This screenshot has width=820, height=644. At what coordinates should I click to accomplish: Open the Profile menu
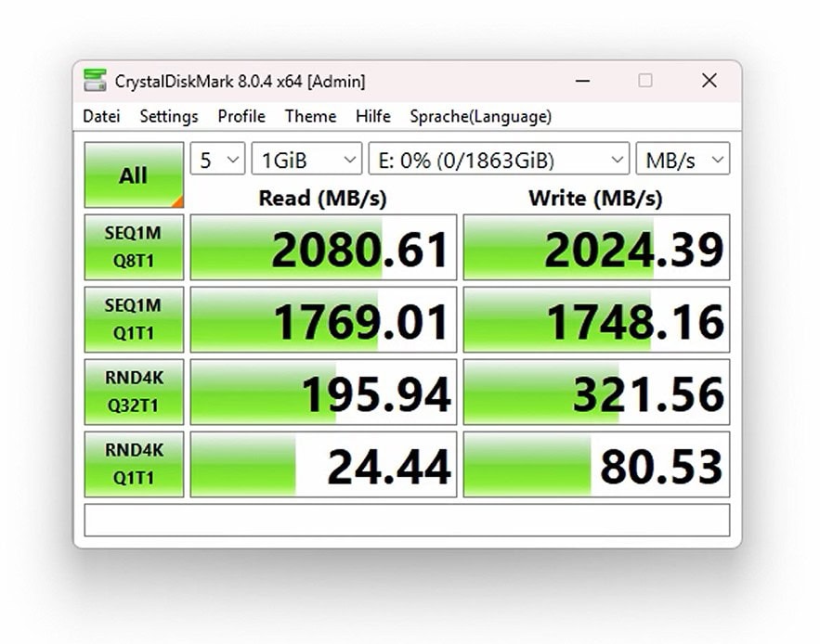point(241,117)
